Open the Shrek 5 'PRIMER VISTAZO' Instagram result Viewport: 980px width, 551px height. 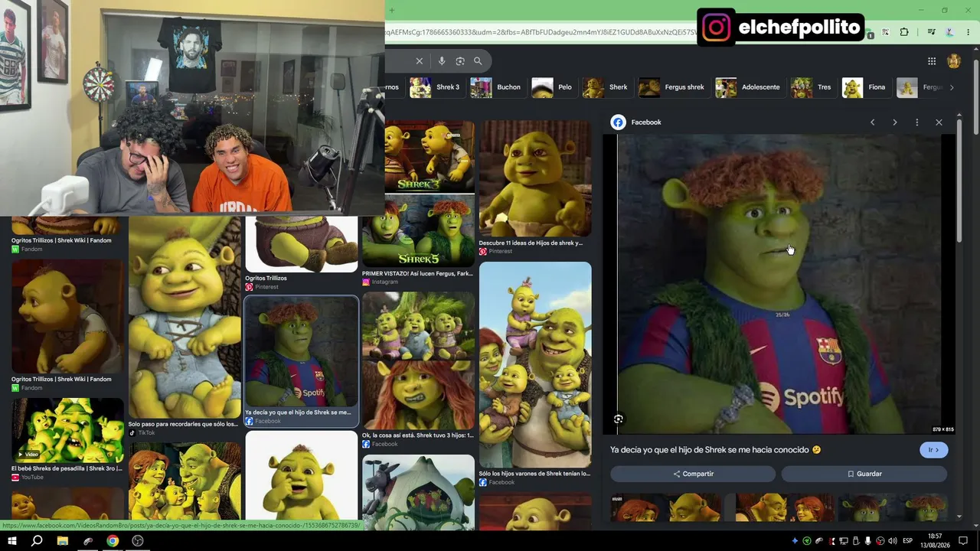tap(418, 230)
